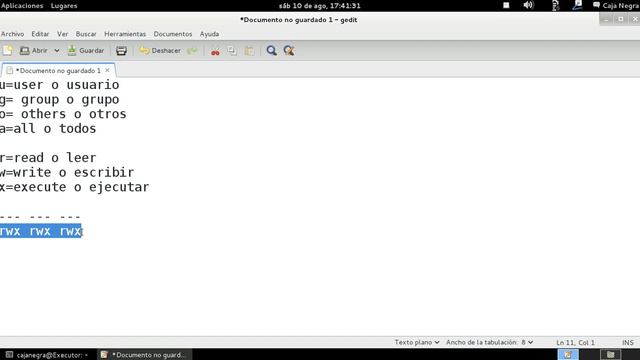The width and height of the screenshot is (640, 360).
Task: Open the Herramientas menu
Action: [x=125, y=34]
